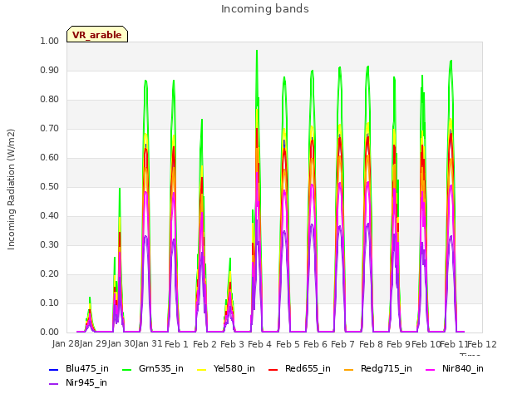This screenshot has height=399, width=532.
Task: Click the Feb 7 x-axis date label
Action: pos(343,344)
